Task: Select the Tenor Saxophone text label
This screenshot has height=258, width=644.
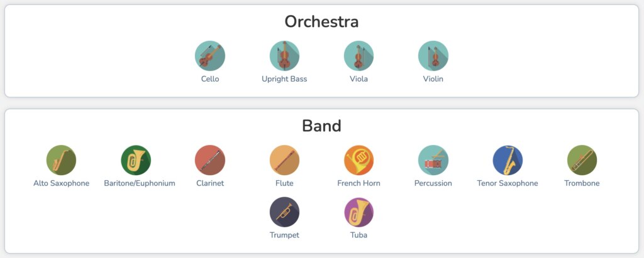Action: coord(508,183)
